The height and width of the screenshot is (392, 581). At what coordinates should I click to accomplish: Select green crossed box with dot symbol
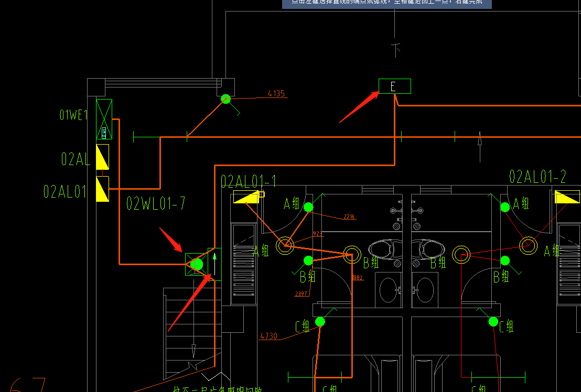pyautogui.click(x=196, y=264)
